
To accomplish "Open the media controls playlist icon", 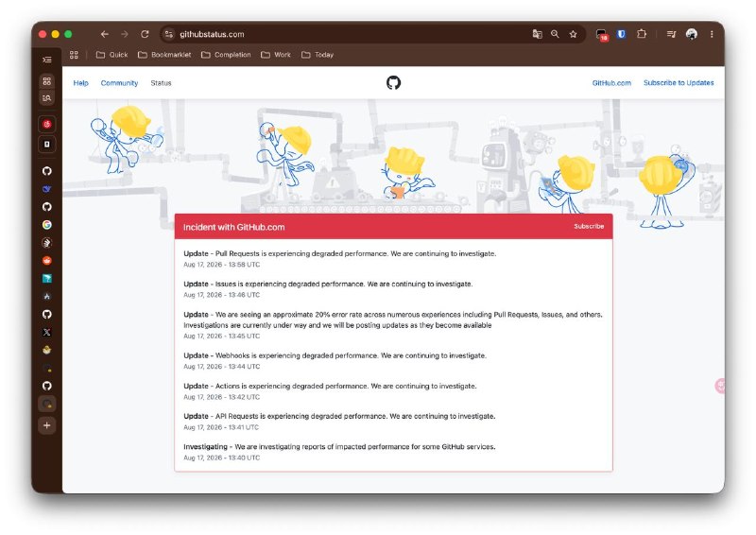I will coord(671,34).
